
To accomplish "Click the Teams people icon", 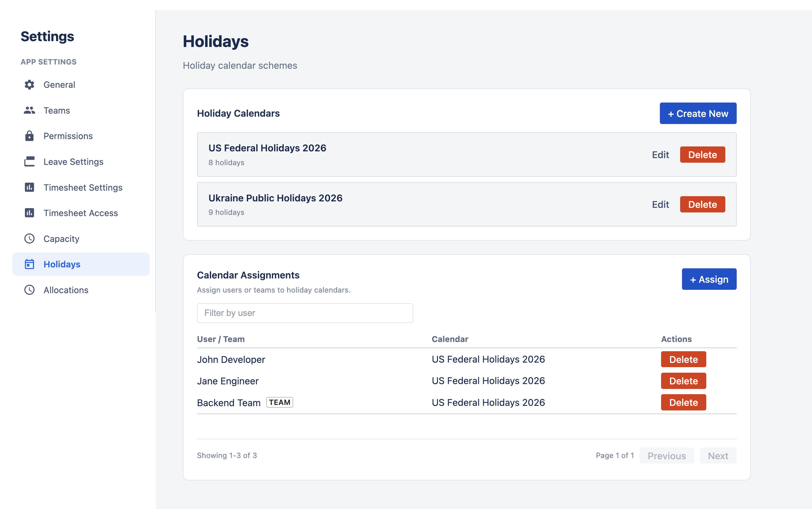I will pyautogui.click(x=30, y=111).
